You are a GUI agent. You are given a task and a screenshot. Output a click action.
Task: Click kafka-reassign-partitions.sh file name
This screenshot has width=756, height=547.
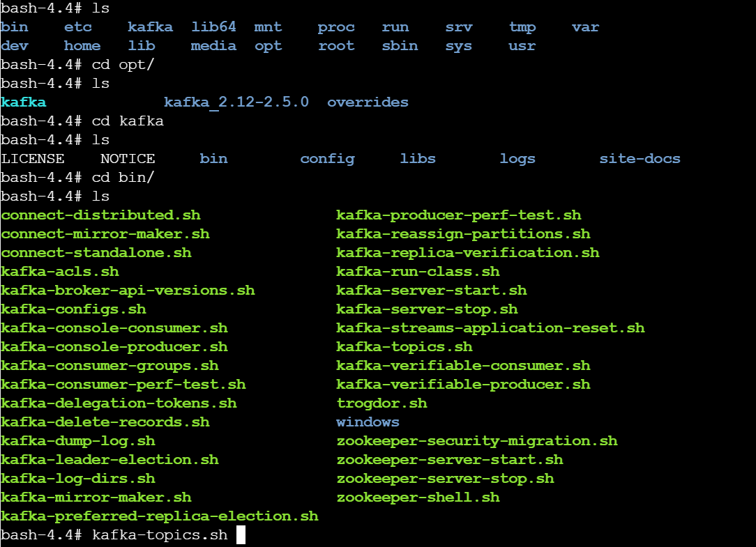(x=463, y=233)
